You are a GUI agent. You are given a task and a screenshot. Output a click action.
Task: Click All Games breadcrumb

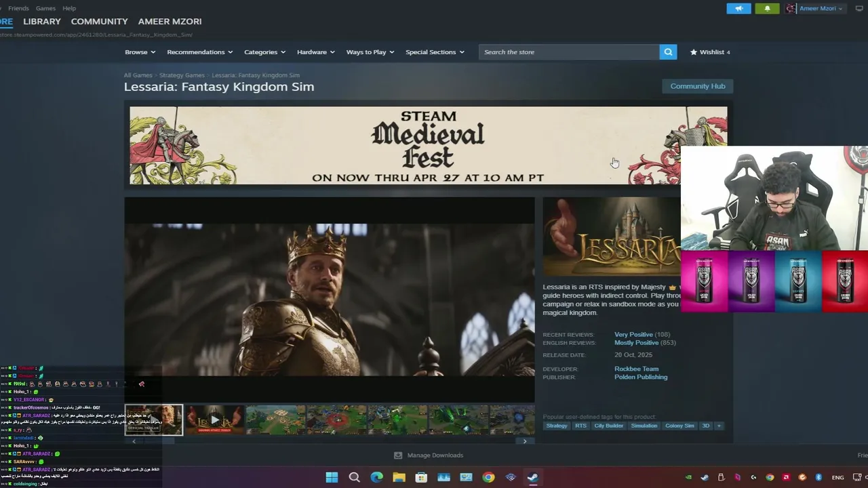[x=138, y=75]
